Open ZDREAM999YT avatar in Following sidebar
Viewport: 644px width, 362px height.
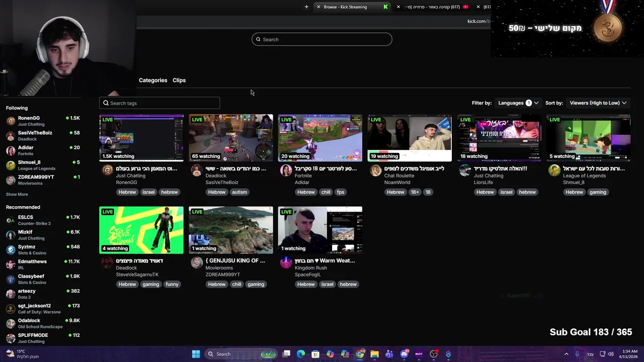[11, 180]
